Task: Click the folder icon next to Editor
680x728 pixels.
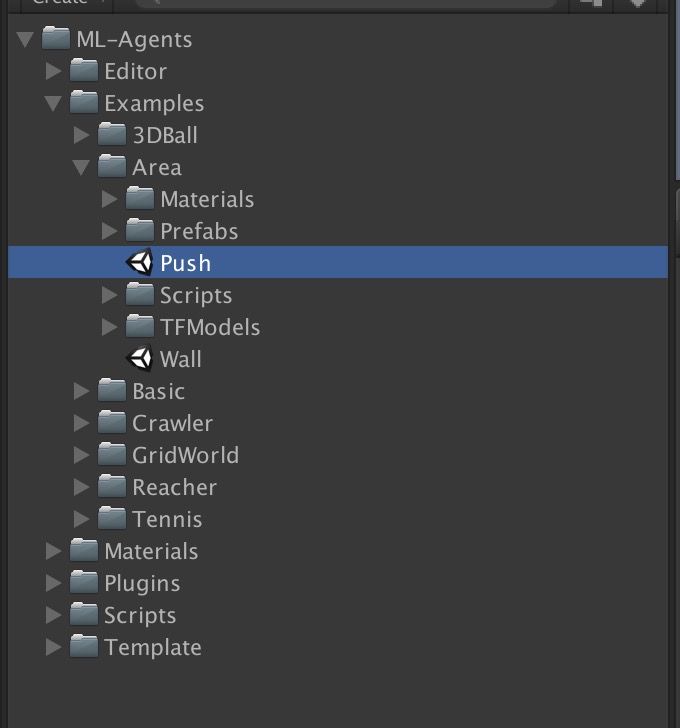Action: tap(84, 70)
